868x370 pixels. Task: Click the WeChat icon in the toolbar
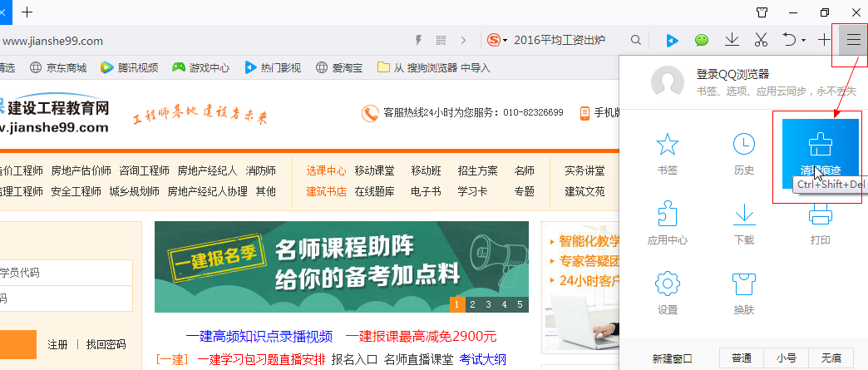tap(703, 40)
